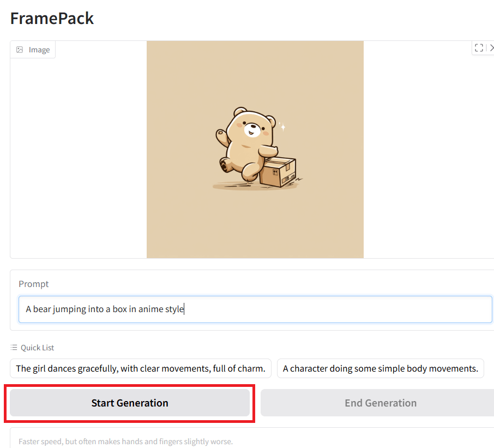Click the Quick List bullet-list icon
This screenshot has height=448, width=494.
coord(14,348)
